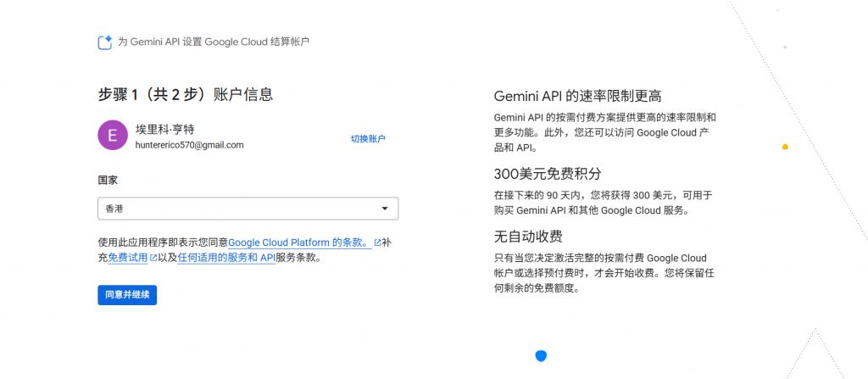Open the 免费试用 terms link

[128, 258]
